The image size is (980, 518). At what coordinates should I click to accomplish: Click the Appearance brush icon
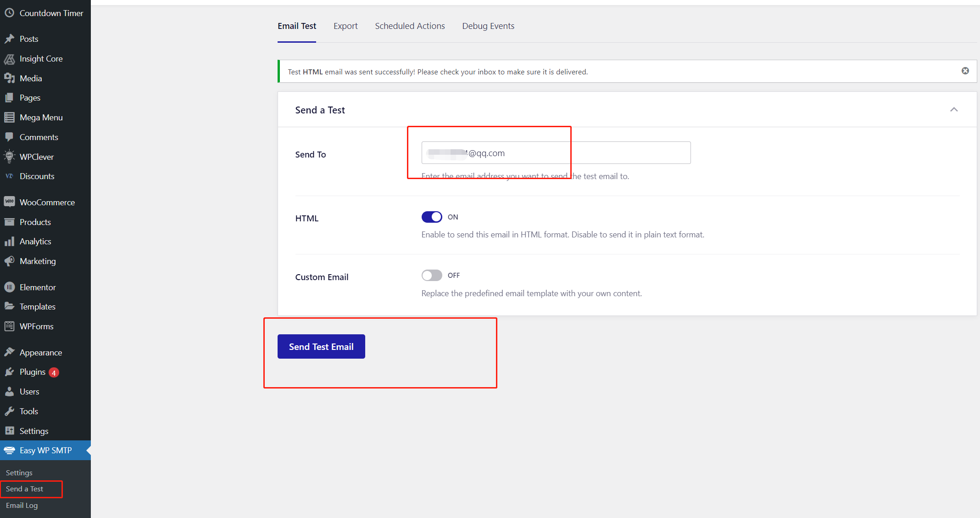(9, 352)
